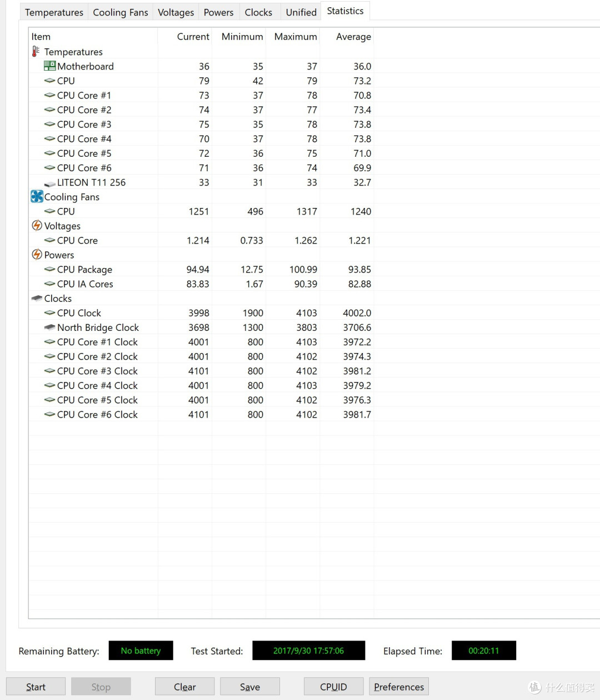
Task: Click the LITEON T11 256 row label
Action: 91,182
